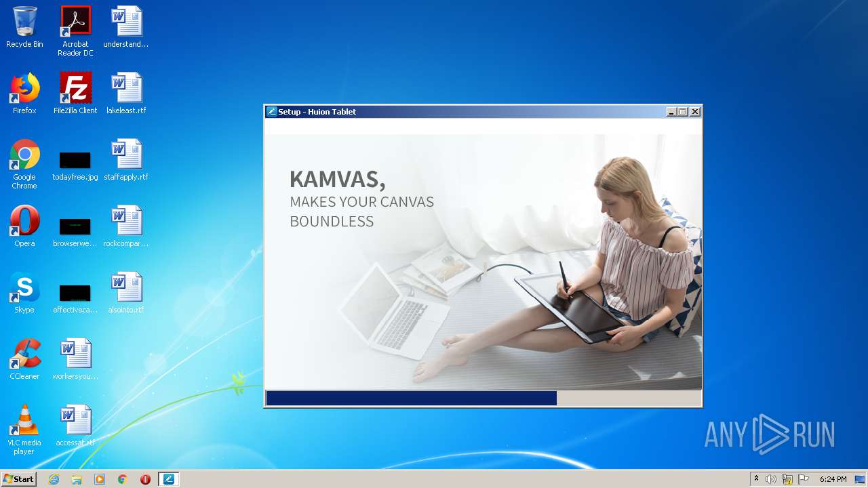Open the staffapply.rtf document

126,160
